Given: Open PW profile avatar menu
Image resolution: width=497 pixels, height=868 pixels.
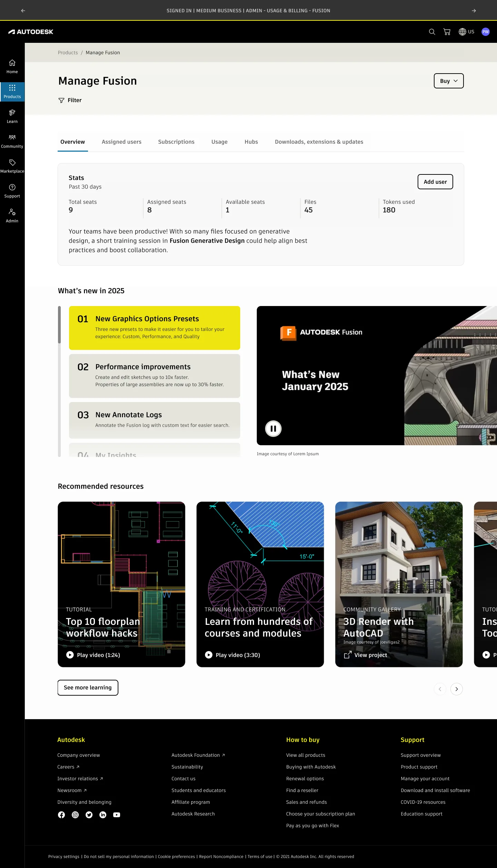Looking at the screenshot, I should [486, 32].
